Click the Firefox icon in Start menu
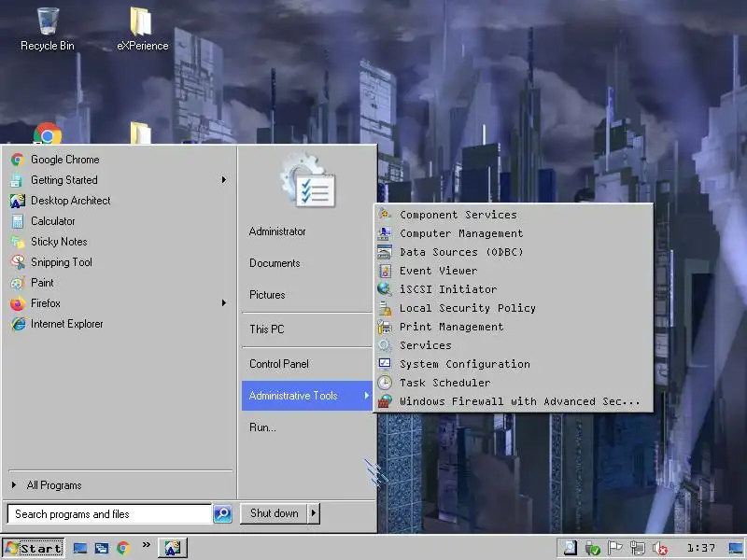 click(18, 303)
